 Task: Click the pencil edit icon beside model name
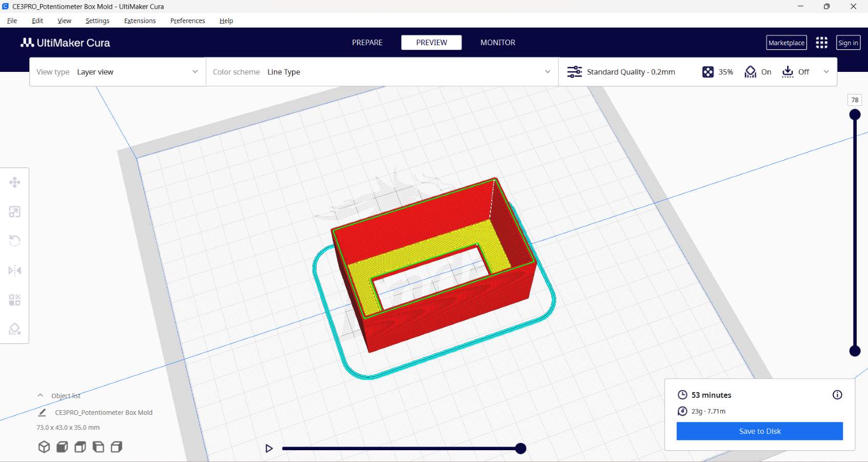(43, 412)
